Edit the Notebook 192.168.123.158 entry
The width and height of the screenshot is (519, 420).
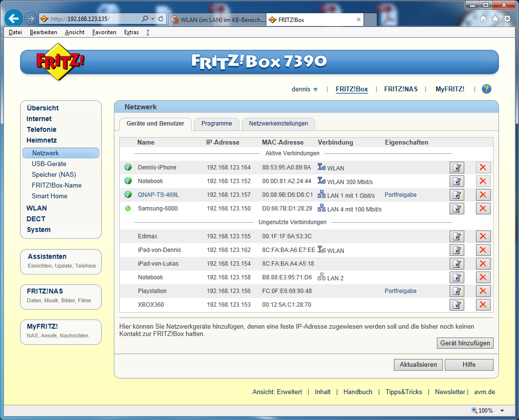click(x=457, y=277)
